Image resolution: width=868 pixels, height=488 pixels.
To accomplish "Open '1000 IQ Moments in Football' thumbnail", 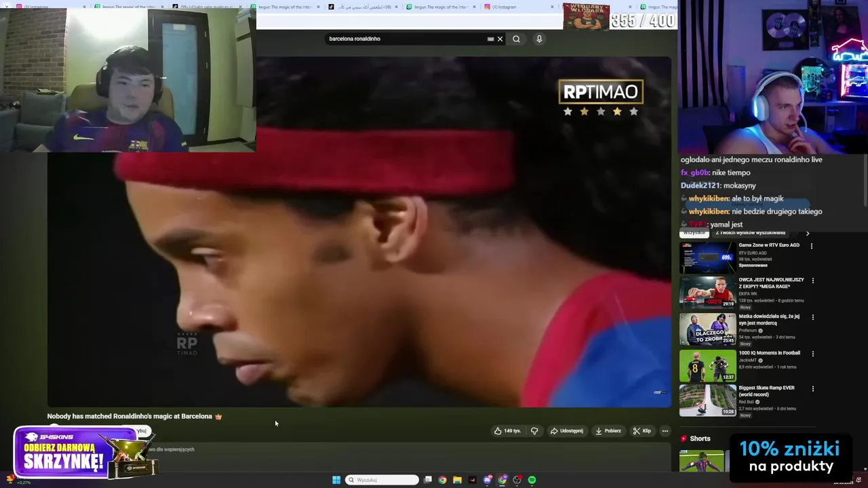I will (707, 365).
